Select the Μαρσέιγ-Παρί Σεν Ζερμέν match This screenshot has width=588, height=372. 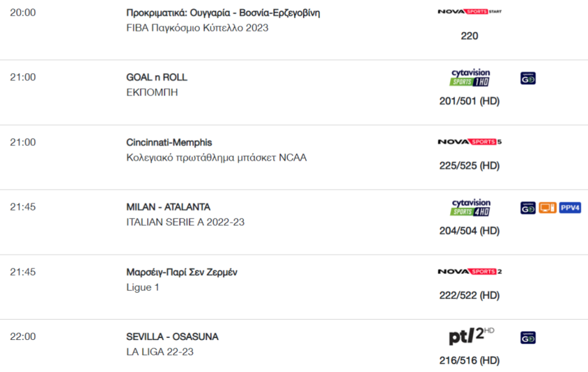tap(182, 272)
